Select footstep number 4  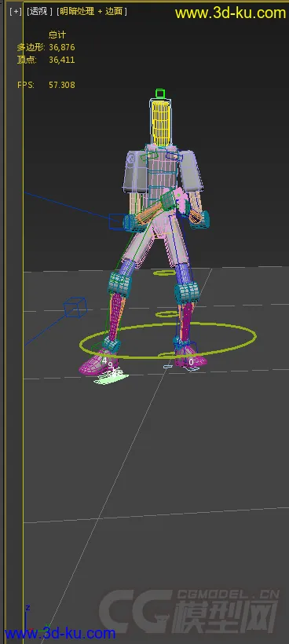pos(104,360)
